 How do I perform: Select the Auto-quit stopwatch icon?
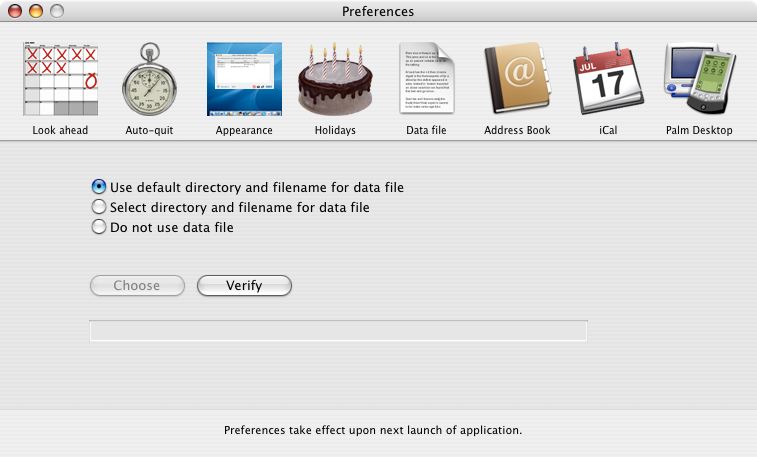(150, 80)
